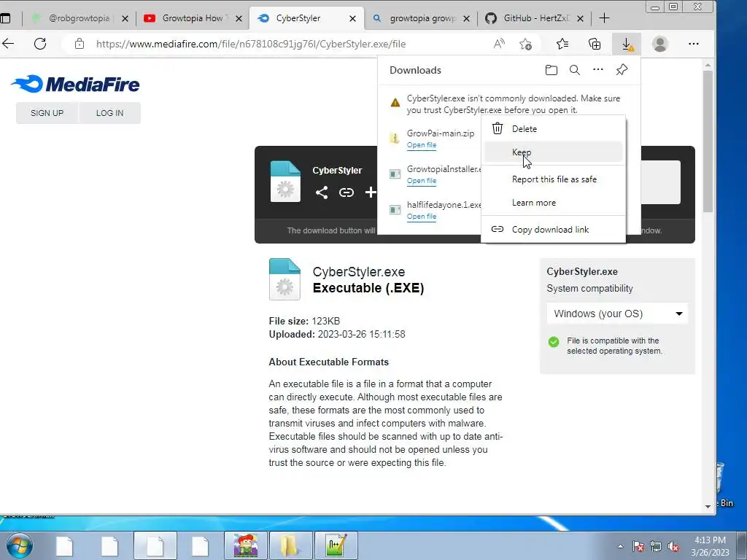Screen dimensions: 747x560
Task: Open file link for halflifedayone.1.exe
Action: 422,216
